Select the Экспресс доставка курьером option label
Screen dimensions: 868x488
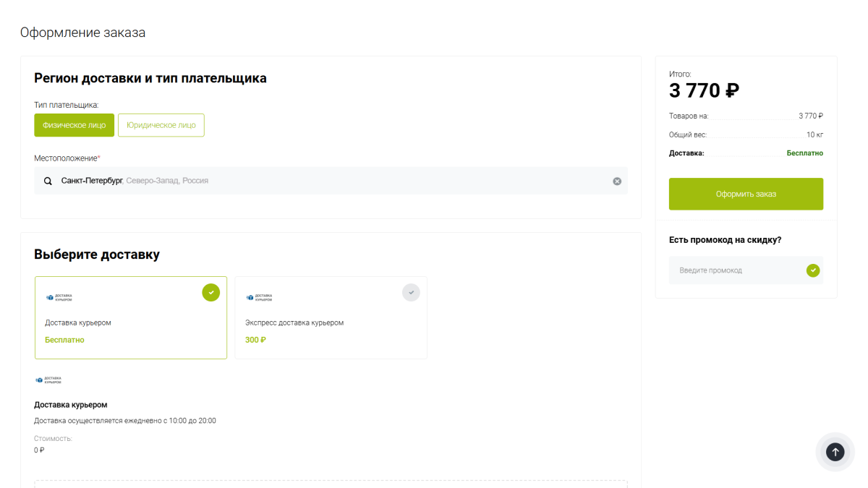pos(294,322)
